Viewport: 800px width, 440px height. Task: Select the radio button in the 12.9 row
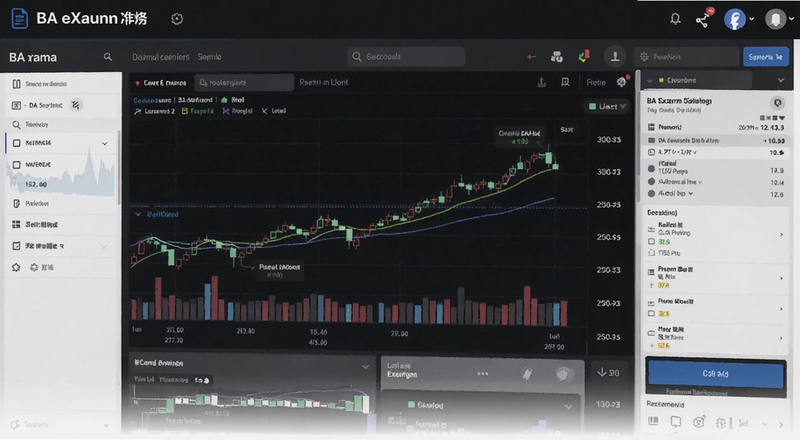pyautogui.click(x=652, y=168)
